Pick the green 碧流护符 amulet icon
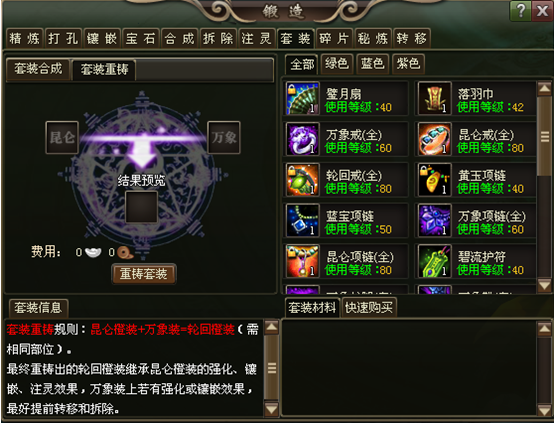The image size is (554, 423). coord(435,261)
